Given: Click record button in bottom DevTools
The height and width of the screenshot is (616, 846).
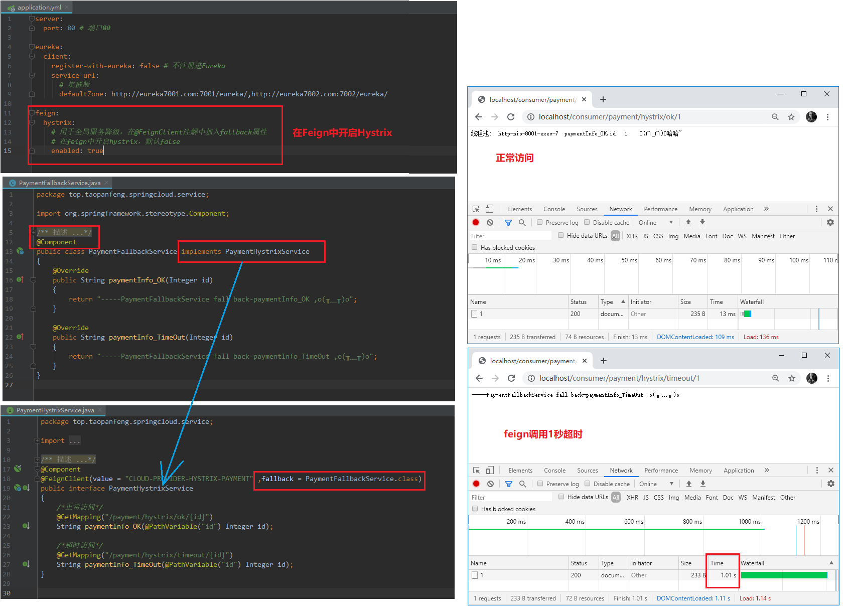Looking at the screenshot, I should pos(476,484).
